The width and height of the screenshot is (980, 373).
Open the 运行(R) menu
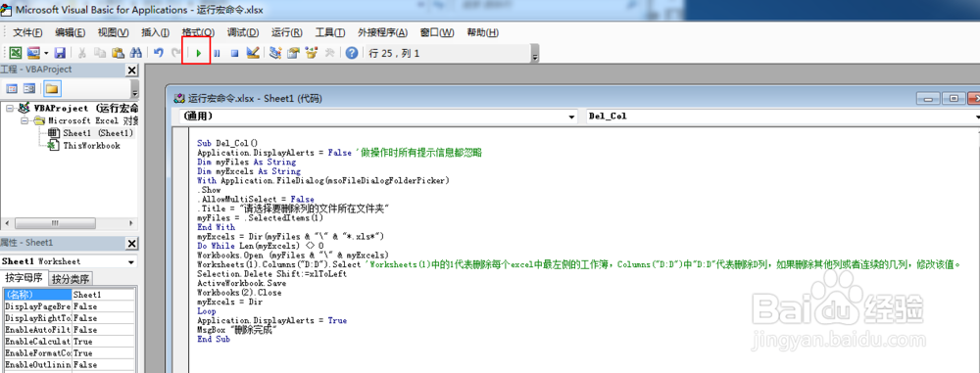pyautogui.click(x=287, y=32)
